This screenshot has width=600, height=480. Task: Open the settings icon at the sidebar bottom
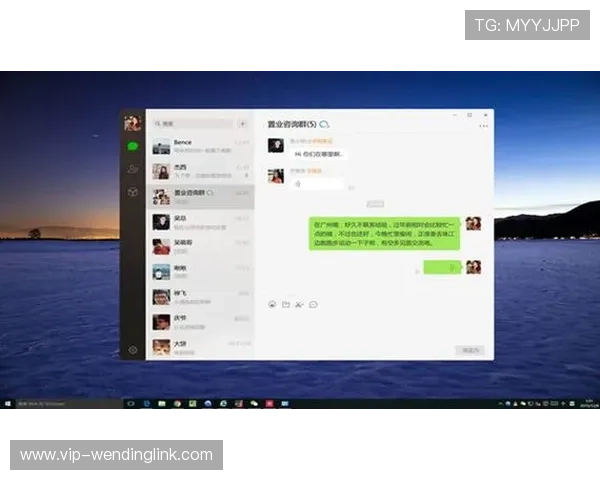tap(132, 350)
